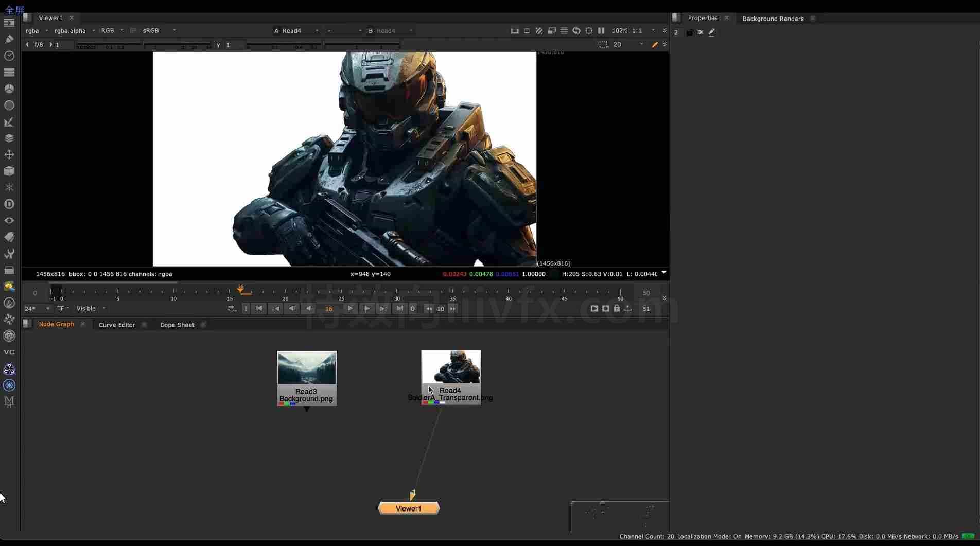
Task: Open the Draw nodes toolbar icon
Action: click(x=9, y=39)
